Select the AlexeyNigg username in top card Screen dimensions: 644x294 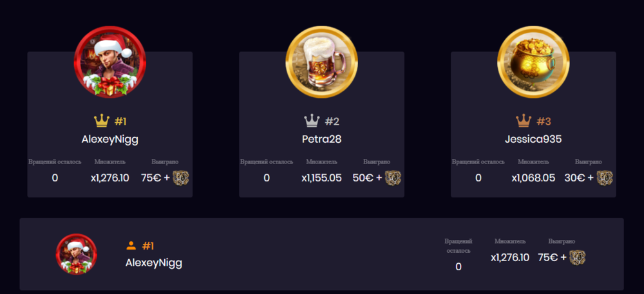coord(109,140)
